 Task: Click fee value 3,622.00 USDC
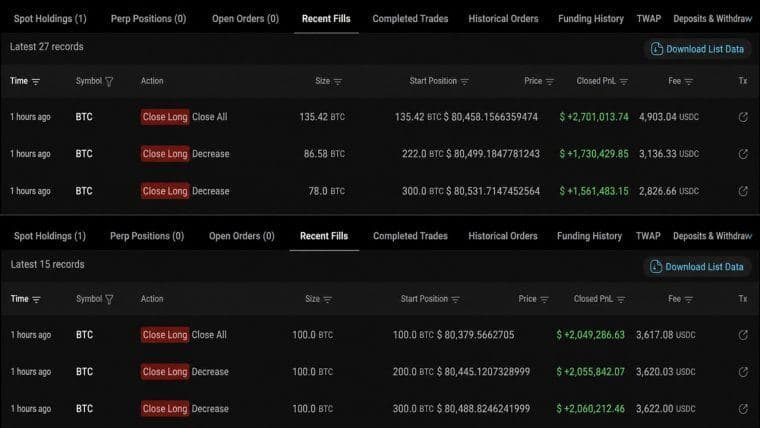pyautogui.click(x=666, y=409)
